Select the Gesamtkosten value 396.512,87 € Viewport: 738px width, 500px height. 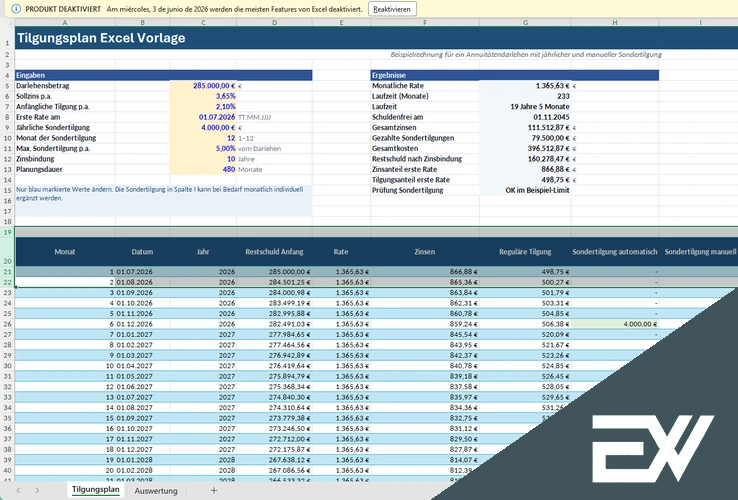pos(525,148)
